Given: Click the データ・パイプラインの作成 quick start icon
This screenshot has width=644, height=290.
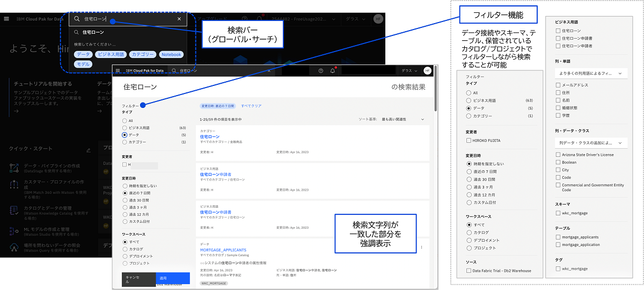Looking at the screenshot, I should (x=14, y=168).
